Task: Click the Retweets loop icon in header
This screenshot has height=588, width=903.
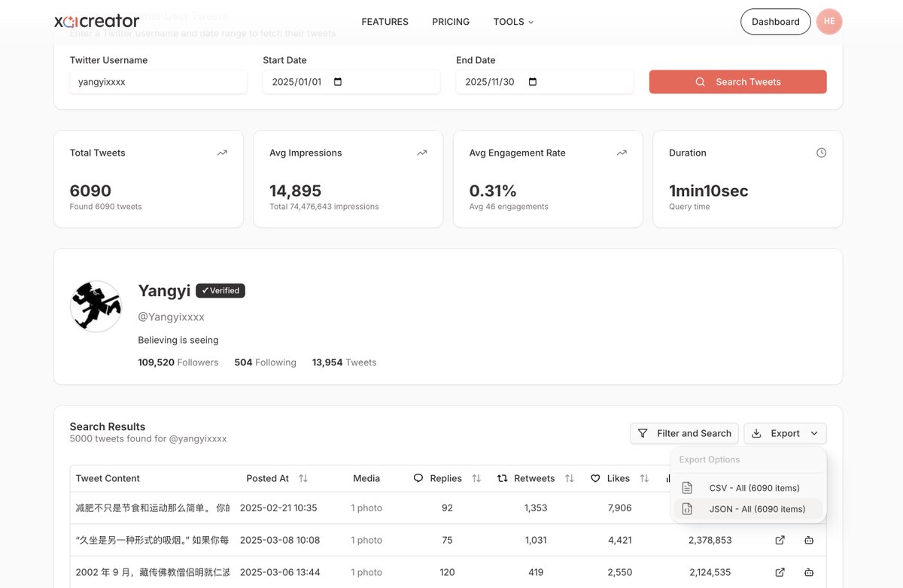Action: [x=503, y=478]
